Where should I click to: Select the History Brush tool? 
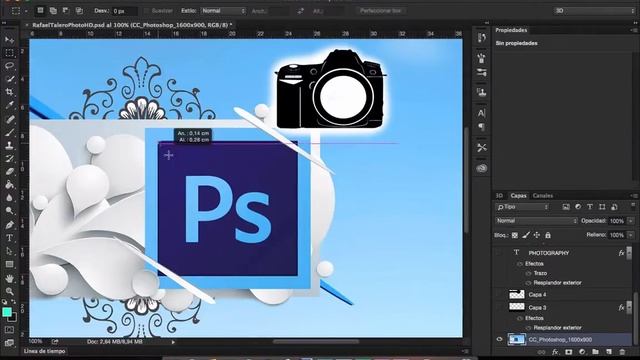(9, 158)
